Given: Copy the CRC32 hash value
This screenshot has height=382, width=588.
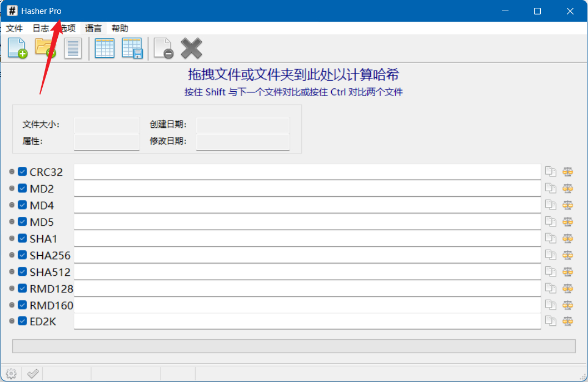Looking at the screenshot, I should (x=551, y=171).
